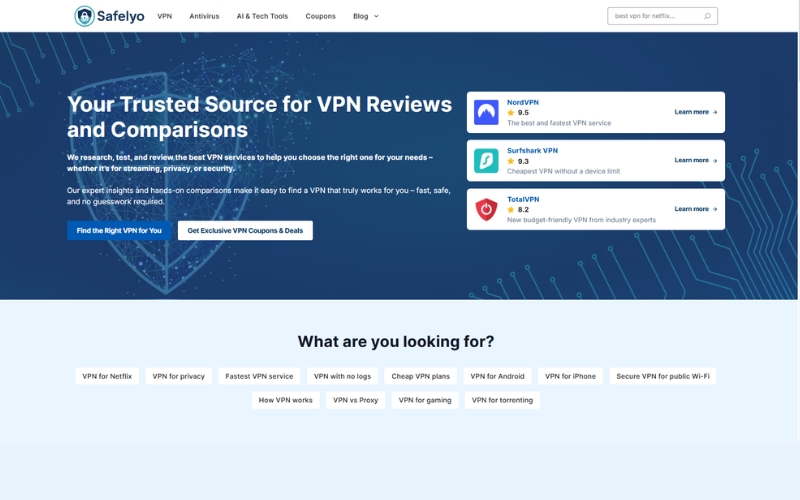Go to the Coupons menu item
Screen dimensions: 800x500
[x=320, y=16]
